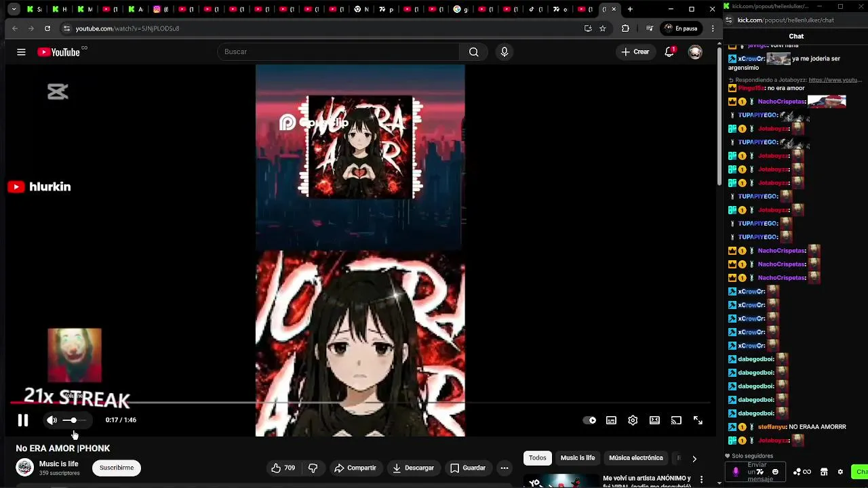Switch to the Google tab
This screenshot has width=868, height=488.
[460, 9]
